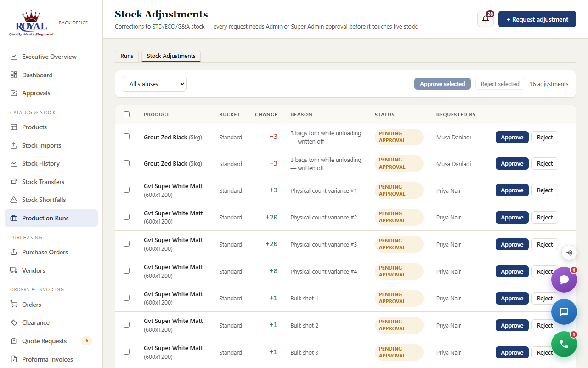Approve the Bulk shot 1 adjustment
588x368 pixels.
(x=512, y=298)
